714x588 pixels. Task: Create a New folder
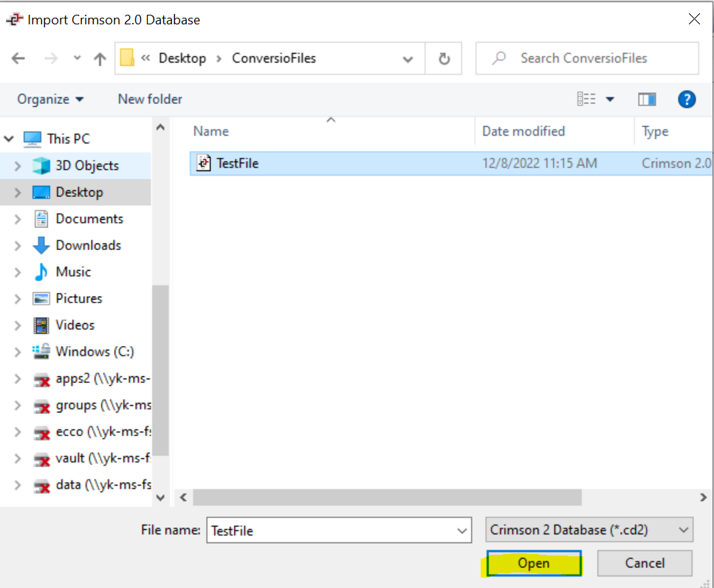[150, 99]
